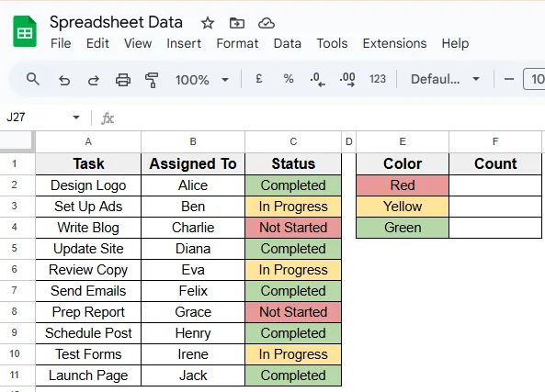The image size is (545, 392).
Task: Click the Count header cell
Action: [x=495, y=163]
